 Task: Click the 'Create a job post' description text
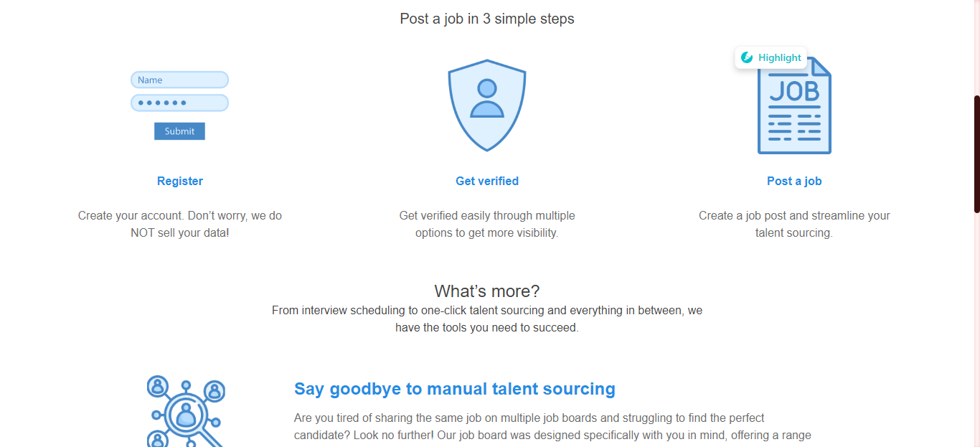coord(794,224)
